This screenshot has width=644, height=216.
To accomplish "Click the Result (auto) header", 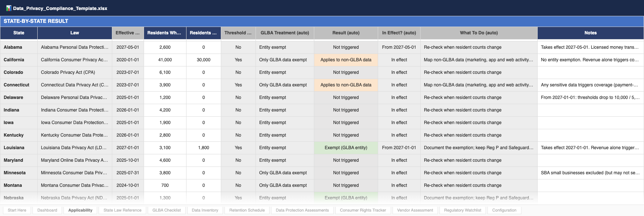I will point(346,33).
